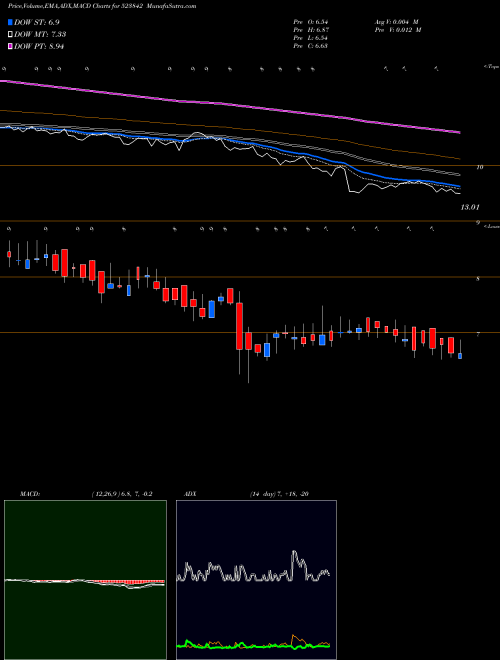Select the 'DOW MT: 7.33' legend text
The width and height of the screenshot is (500, 660).
tap(40, 34)
